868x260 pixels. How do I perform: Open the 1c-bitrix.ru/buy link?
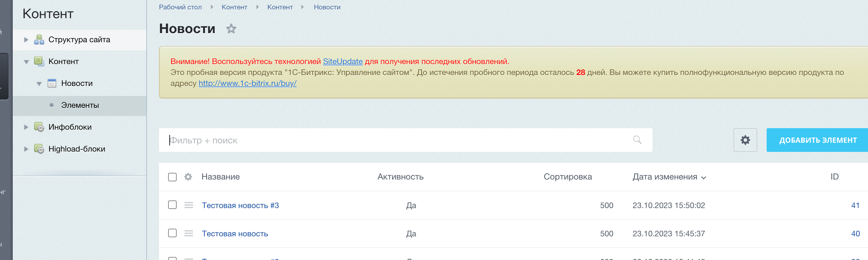[247, 83]
